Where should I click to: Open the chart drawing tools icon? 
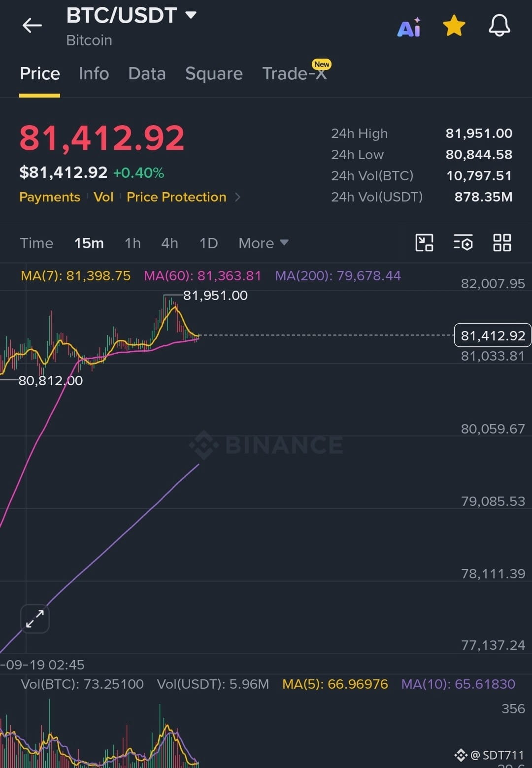click(x=424, y=243)
